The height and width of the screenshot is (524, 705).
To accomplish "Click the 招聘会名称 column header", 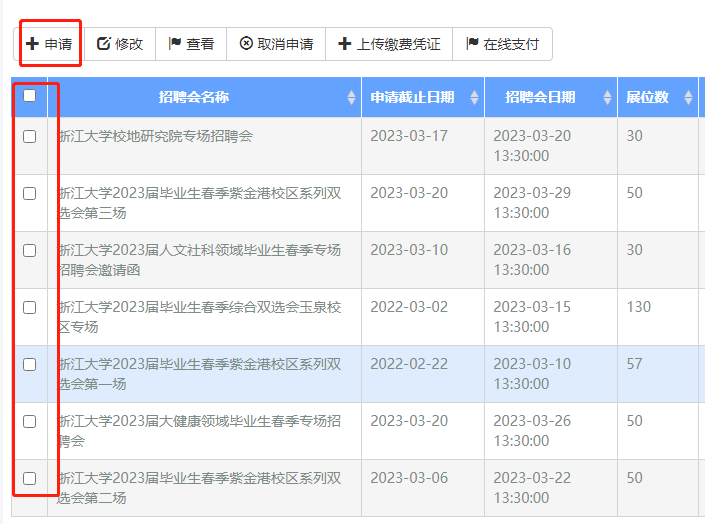I will coord(194,97).
